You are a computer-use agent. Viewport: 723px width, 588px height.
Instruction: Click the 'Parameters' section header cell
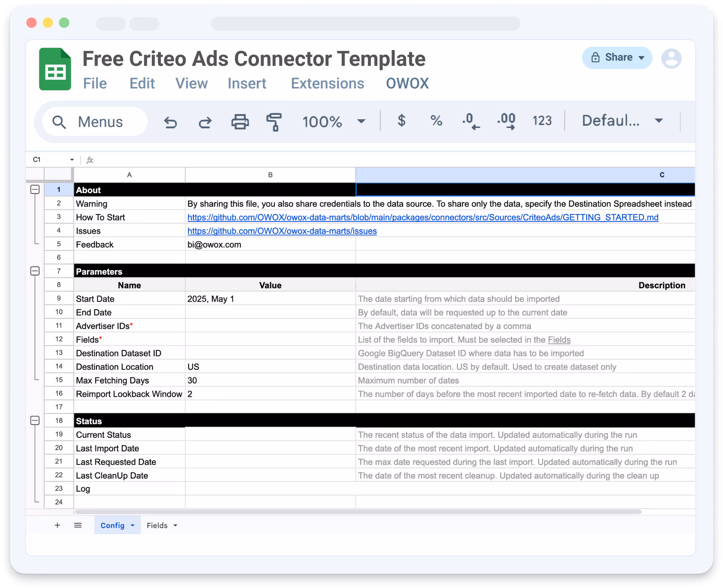point(129,271)
